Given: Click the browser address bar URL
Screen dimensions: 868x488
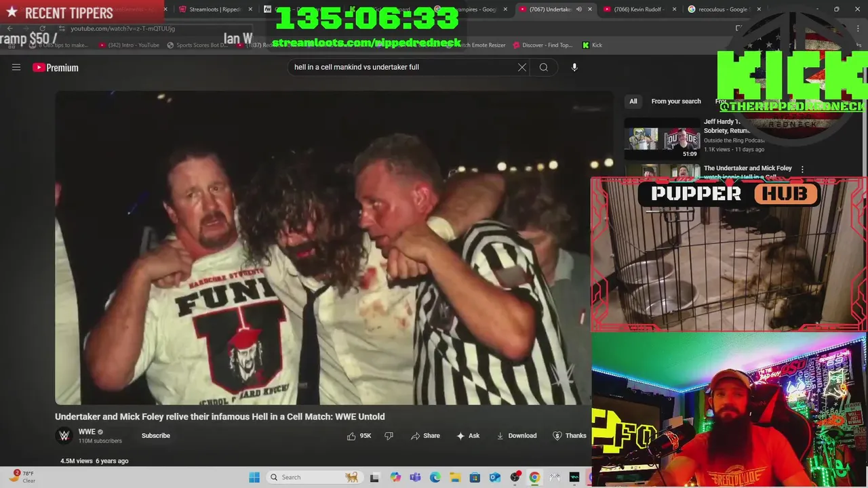Looking at the screenshot, I should coord(123,28).
